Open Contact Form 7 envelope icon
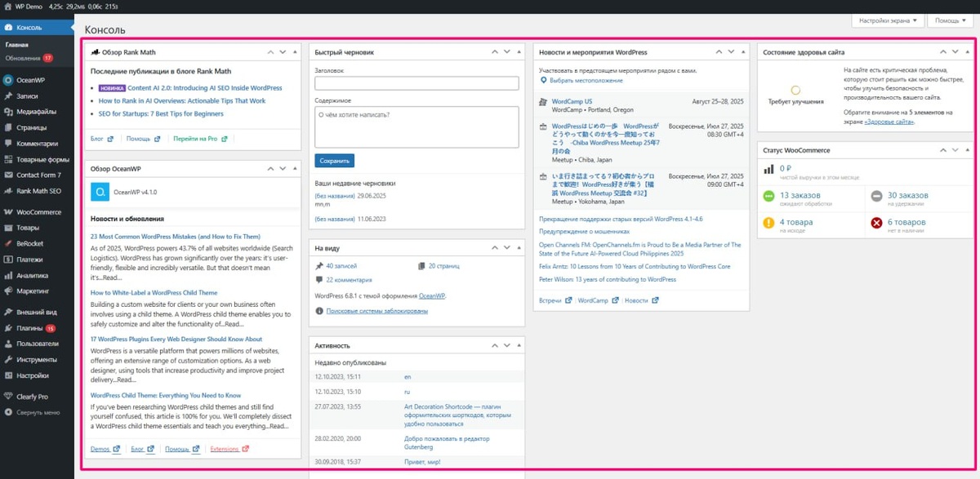 click(x=8, y=175)
